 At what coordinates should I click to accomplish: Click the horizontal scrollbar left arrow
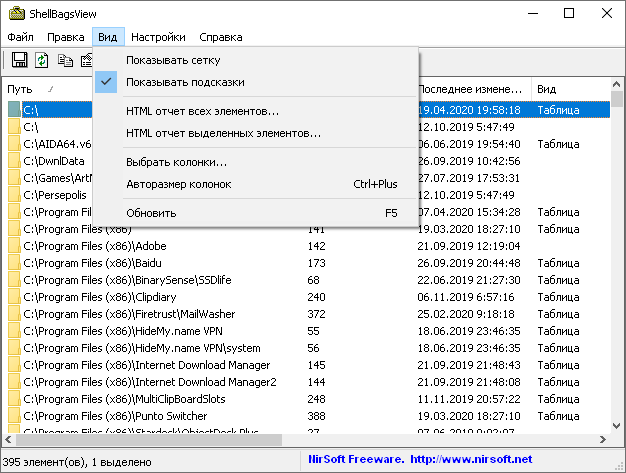(x=8, y=439)
